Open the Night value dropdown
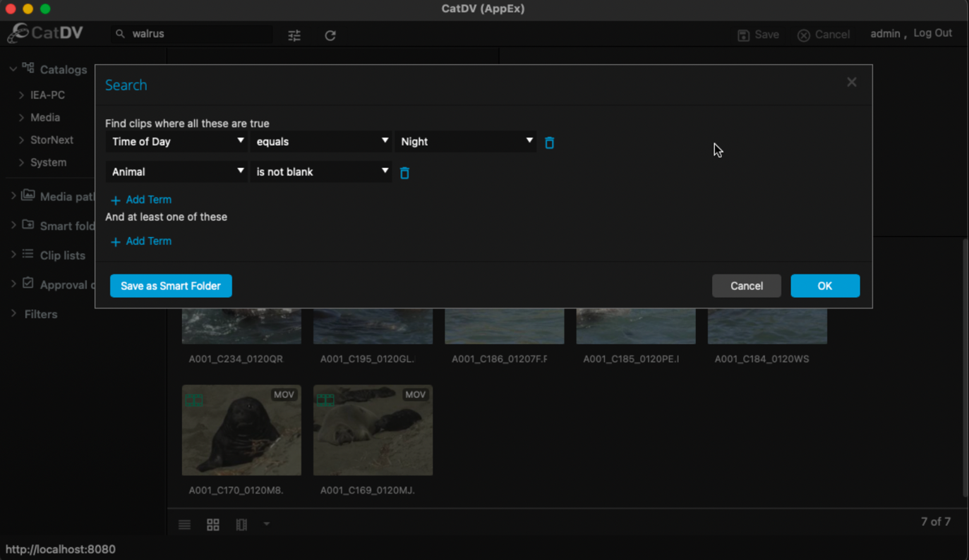 (x=465, y=142)
